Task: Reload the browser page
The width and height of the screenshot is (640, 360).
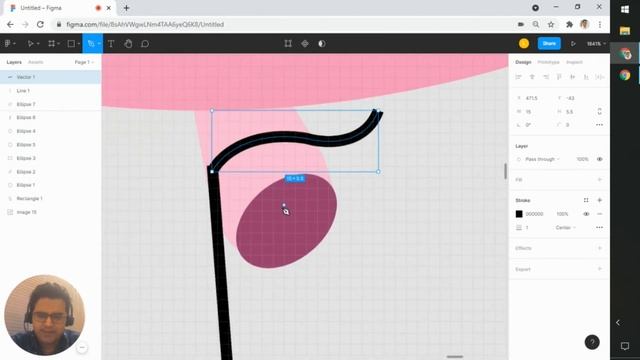Action: pos(40,24)
